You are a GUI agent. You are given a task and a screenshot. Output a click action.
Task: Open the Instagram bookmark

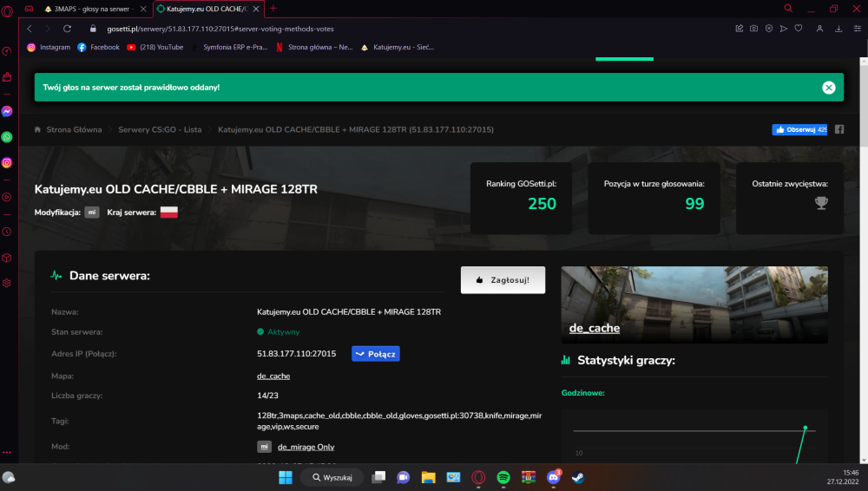pos(49,48)
